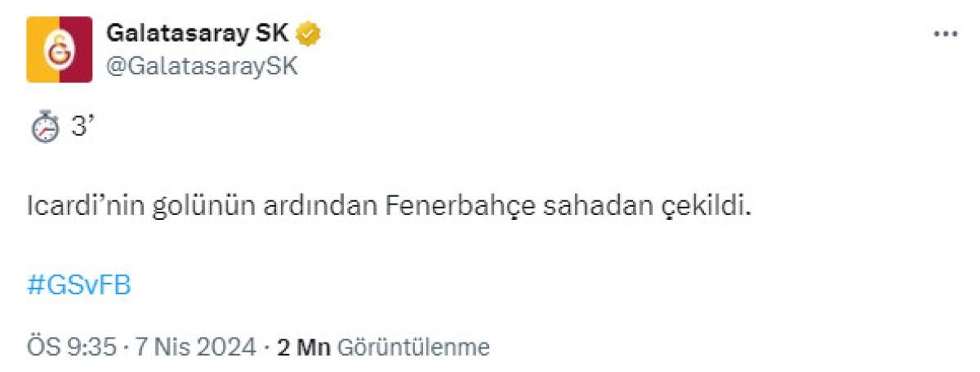Click the yellow half of the avatar

[x=41, y=49]
